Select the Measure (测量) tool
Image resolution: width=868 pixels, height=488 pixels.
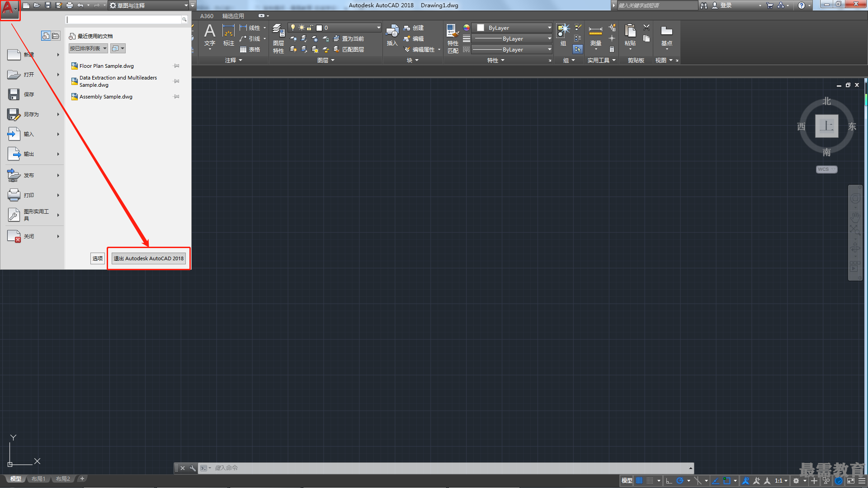click(x=595, y=36)
